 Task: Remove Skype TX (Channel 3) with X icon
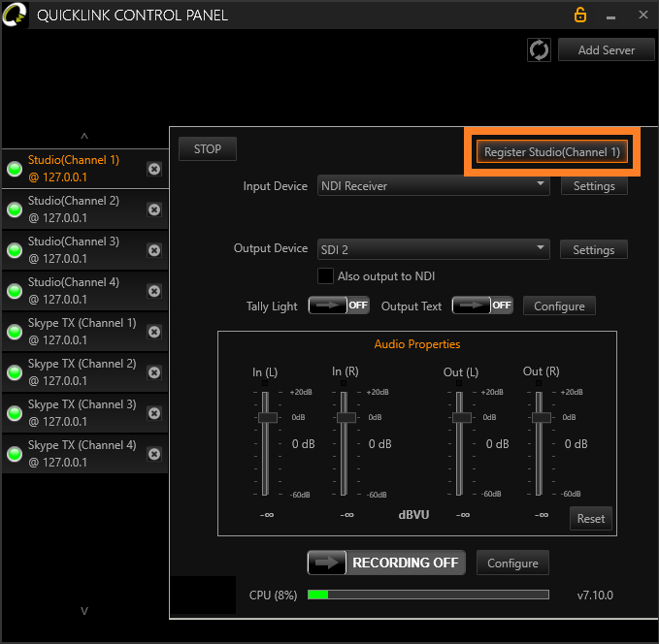(154, 413)
